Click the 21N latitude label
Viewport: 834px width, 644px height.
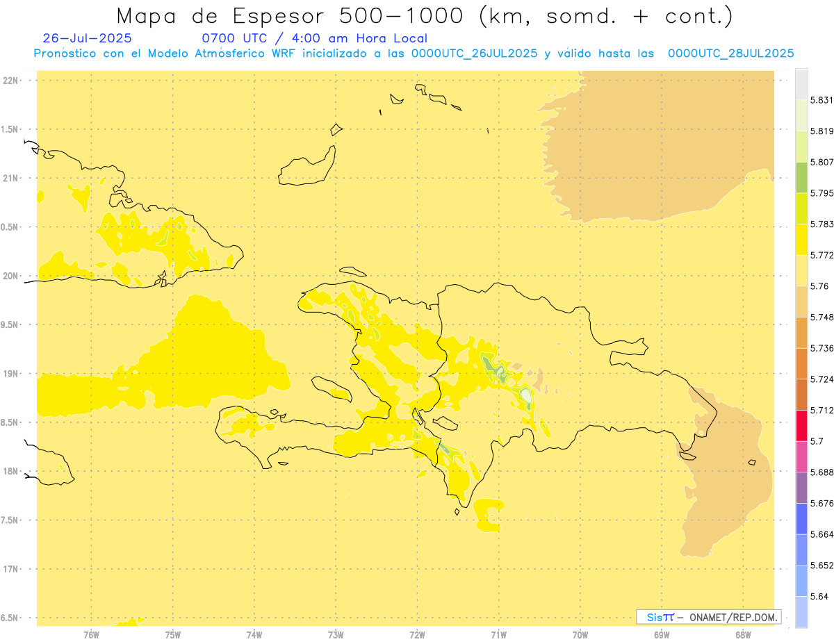pyautogui.click(x=11, y=178)
